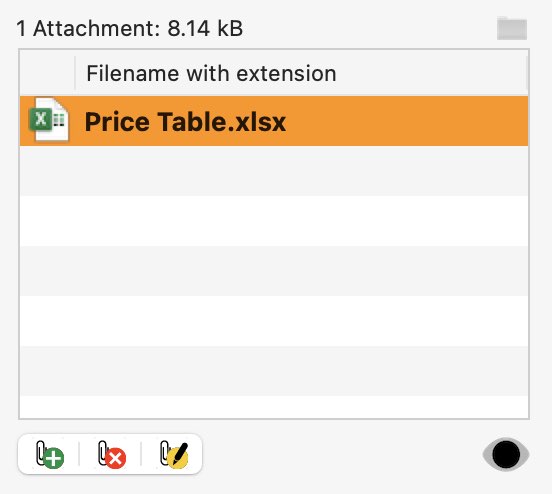Add a new attachment with paperclip plus icon
The width and height of the screenshot is (552, 494).
click(50, 454)
